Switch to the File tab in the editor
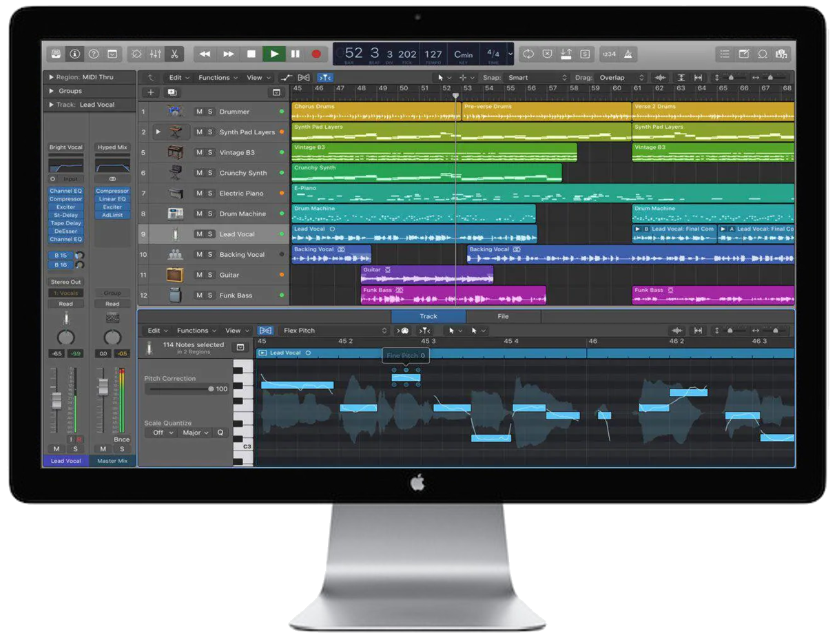837x644 pixels. (x=503, y=316)
